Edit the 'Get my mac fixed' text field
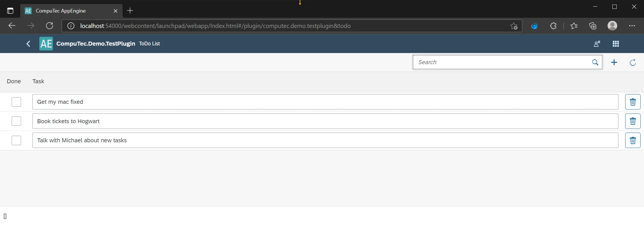644x225 pixels. (325, 102)
